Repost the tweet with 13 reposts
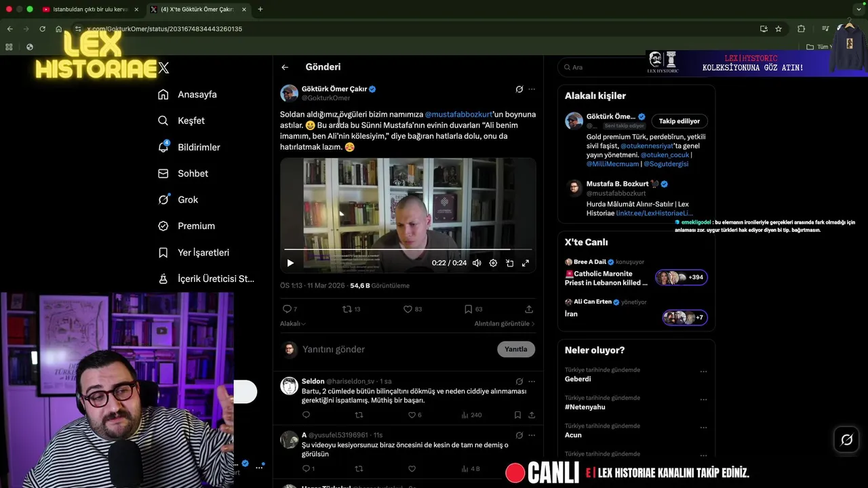This screenshot has height=488, width=868. tap(351, 309)
